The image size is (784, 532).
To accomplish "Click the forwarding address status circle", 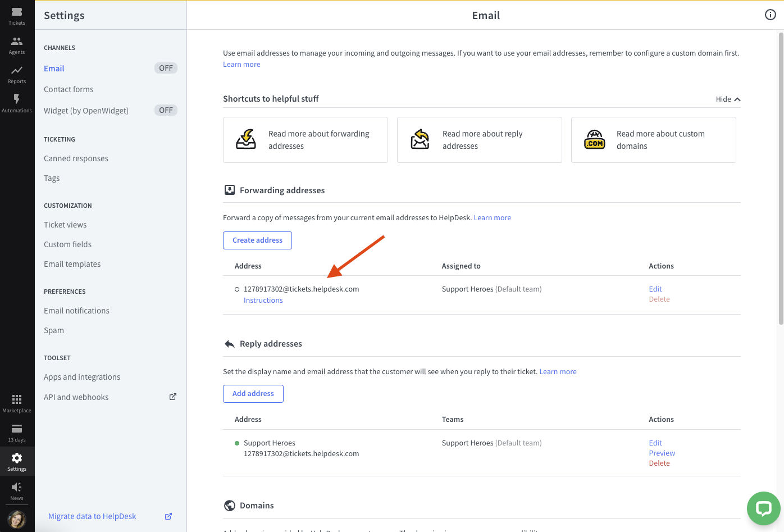I will [237, 289].
